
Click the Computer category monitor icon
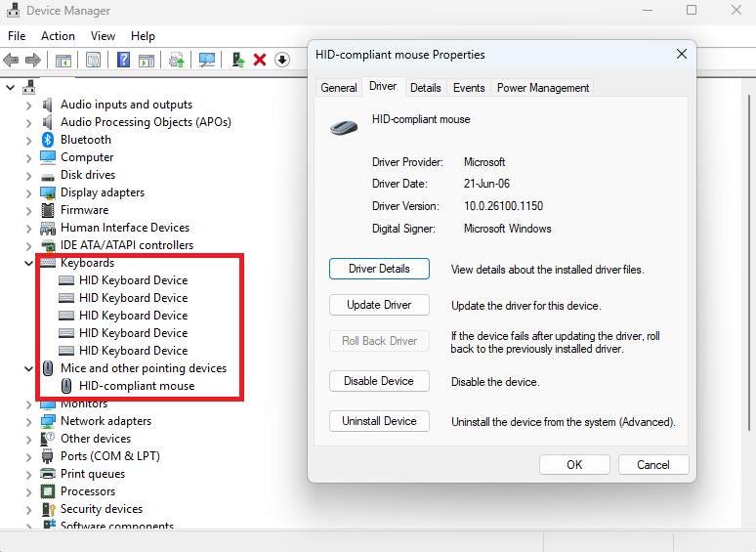(x=48, y=157)
